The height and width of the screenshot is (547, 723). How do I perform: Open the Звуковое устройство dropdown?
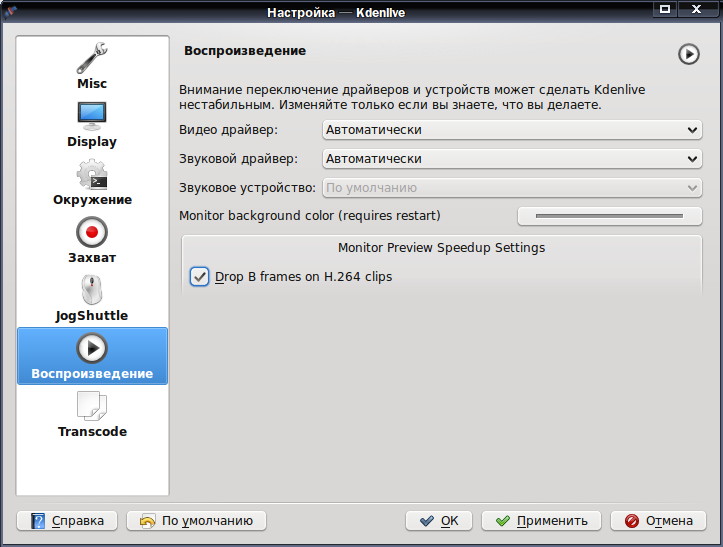[512, 188]
